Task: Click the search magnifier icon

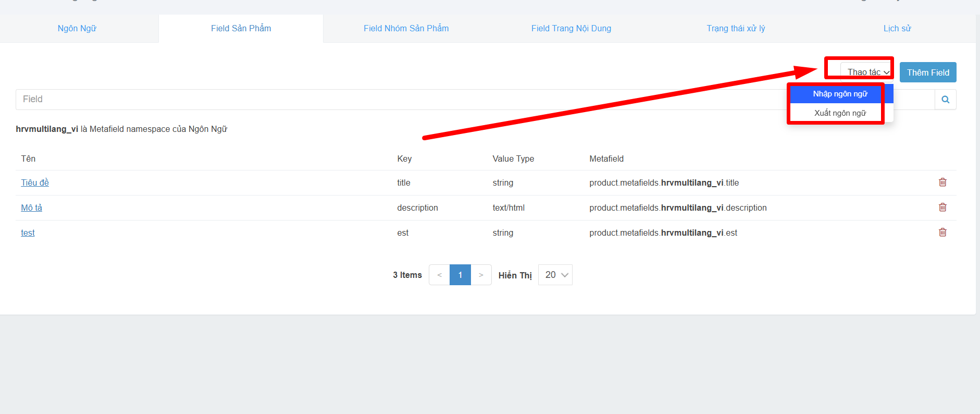Action: click(x=945, y=100)
